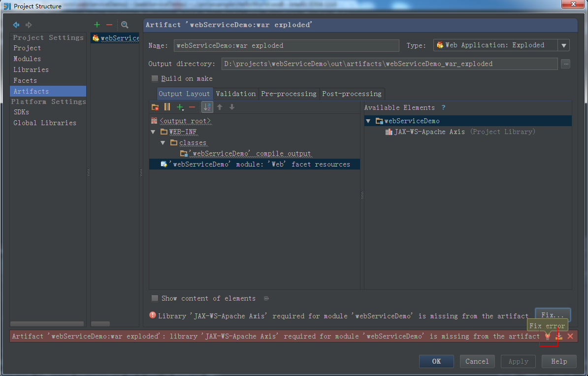Click Project Structure title bar icon

pos(7,6)
